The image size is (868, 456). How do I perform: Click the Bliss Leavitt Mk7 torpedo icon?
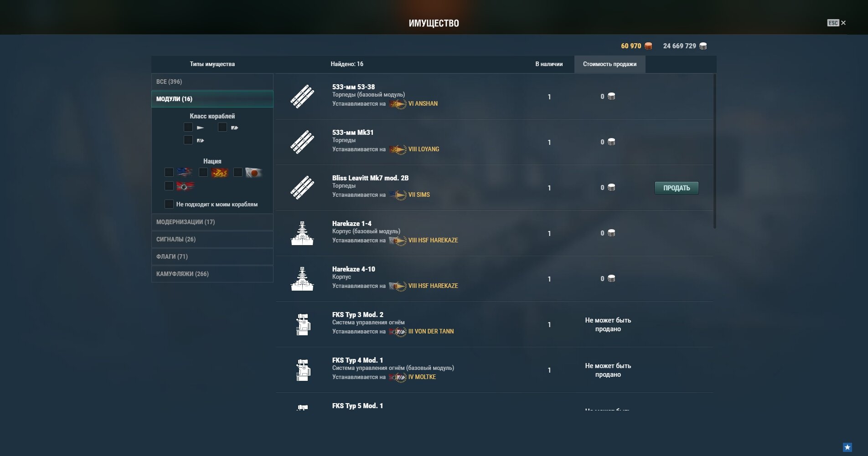pos(302,188)
